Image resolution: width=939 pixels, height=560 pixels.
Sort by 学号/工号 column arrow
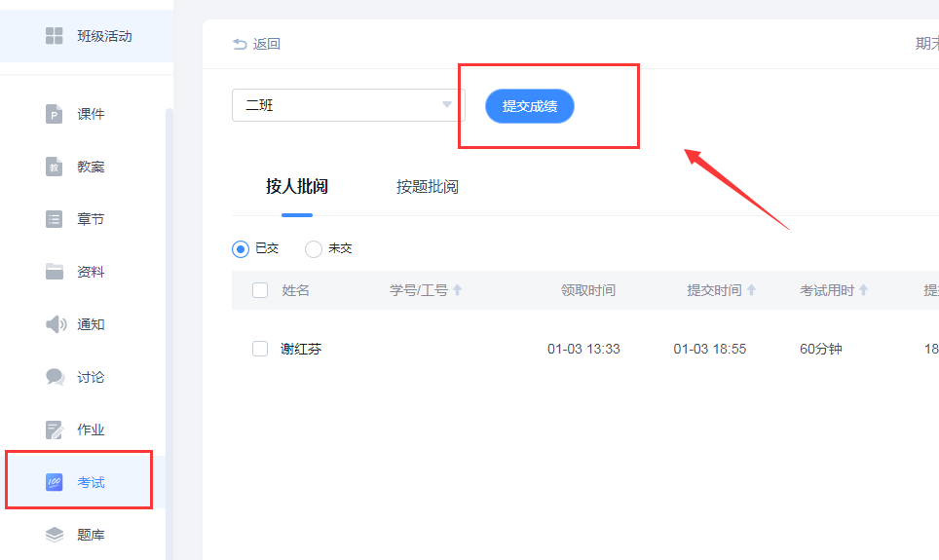coord(458,290)
